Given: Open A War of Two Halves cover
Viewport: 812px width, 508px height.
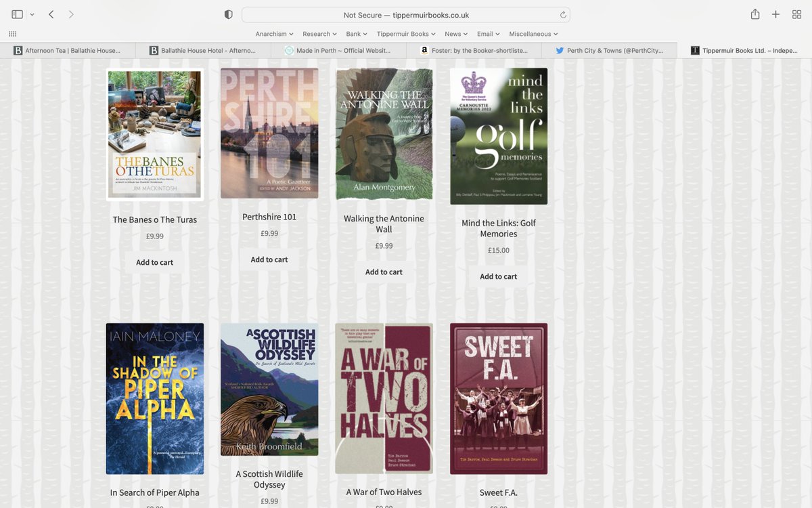Looking at the screenshot, I should 384,398.
